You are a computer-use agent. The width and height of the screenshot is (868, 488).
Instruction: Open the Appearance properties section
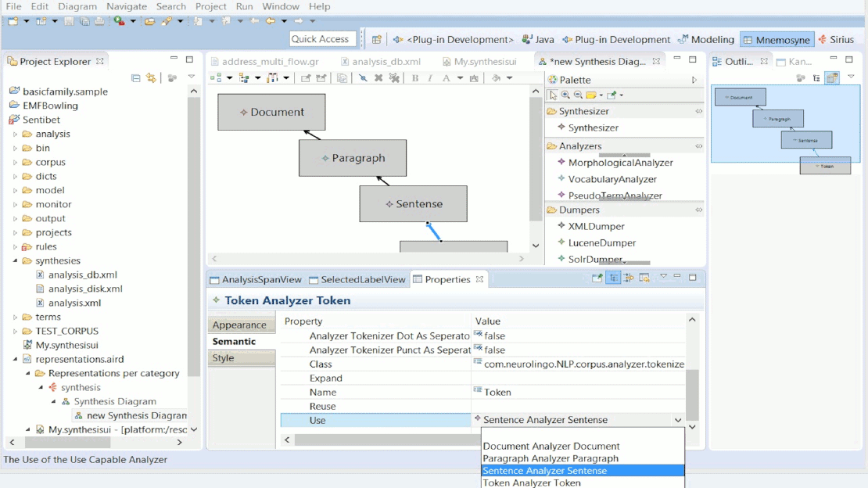click(x=242, y=325)
